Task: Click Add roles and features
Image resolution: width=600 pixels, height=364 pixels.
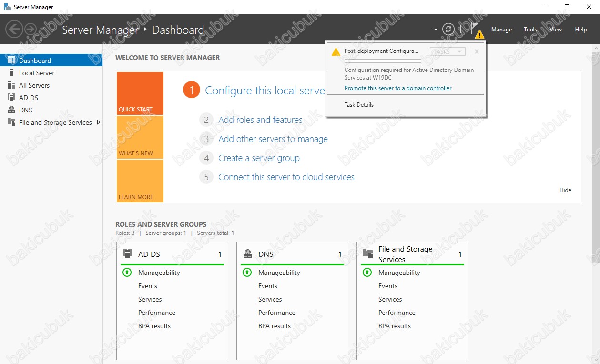Action: (x=260, y=120)
